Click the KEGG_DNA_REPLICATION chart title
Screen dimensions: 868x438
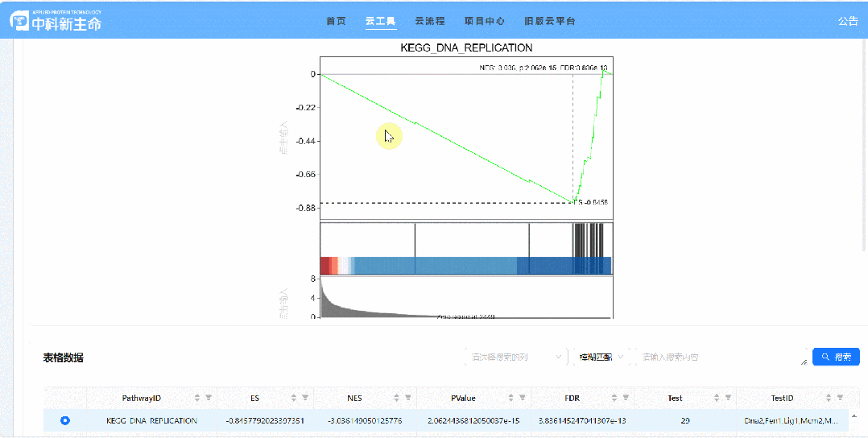pos(466,48)
